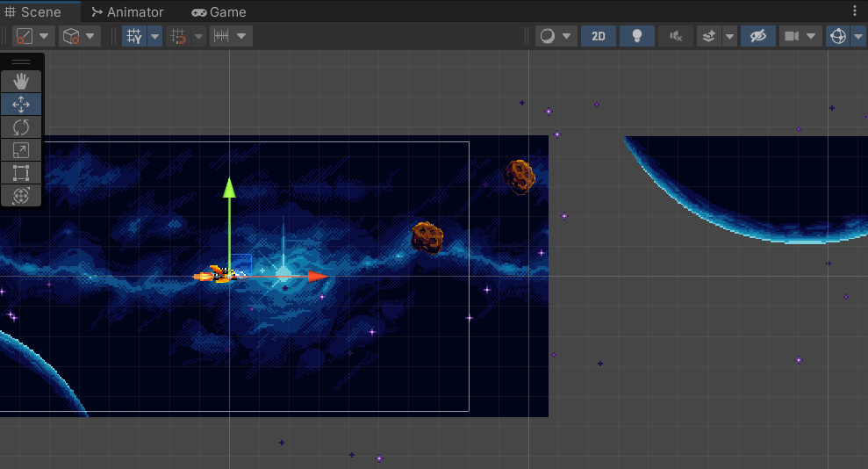Click the green Y-axis move arrow
The image size is (868, 469).
pos(229,188)
